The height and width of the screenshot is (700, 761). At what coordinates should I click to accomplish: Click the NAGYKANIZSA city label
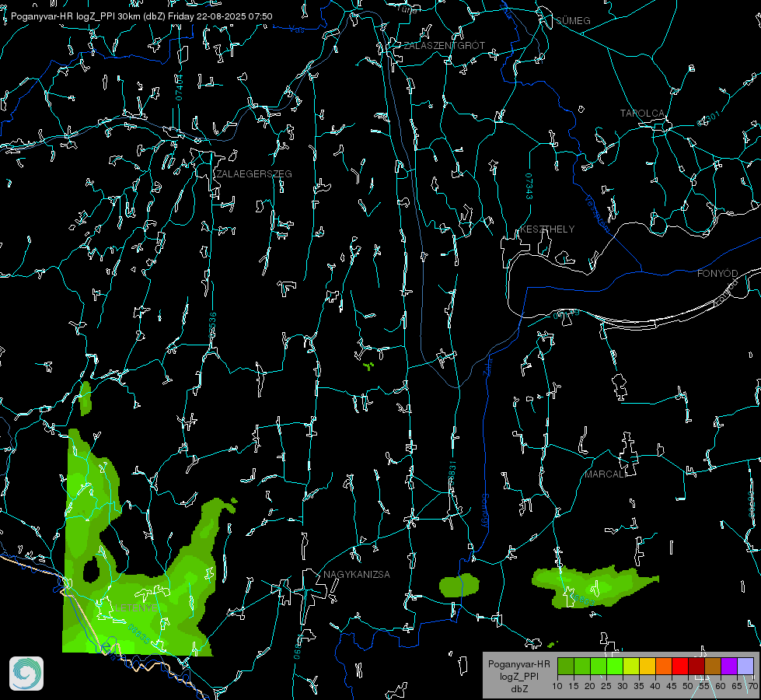(x=357, y=574)
